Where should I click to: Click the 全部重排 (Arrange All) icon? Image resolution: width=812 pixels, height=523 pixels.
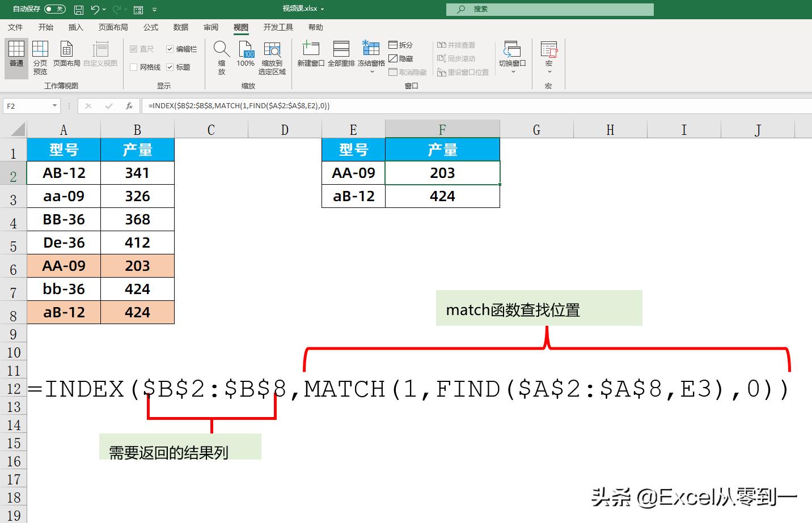click(341, 54)
